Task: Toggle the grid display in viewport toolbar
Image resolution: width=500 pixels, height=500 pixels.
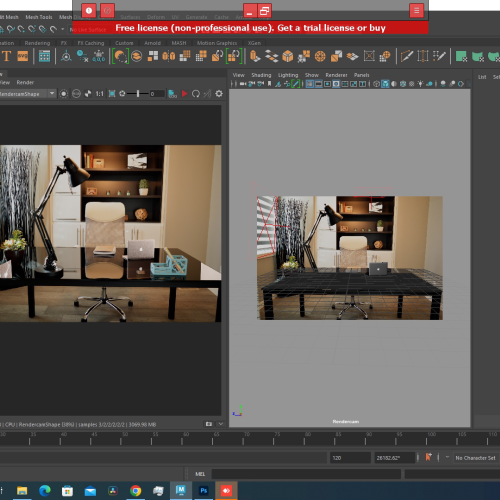Action: (x=310, y=84)
